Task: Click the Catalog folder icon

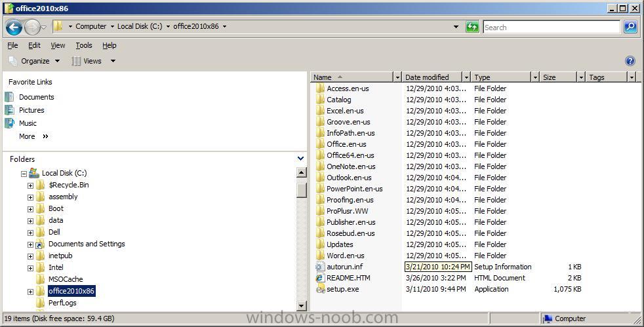Action: pyautogui.click(x=320, y=100)
